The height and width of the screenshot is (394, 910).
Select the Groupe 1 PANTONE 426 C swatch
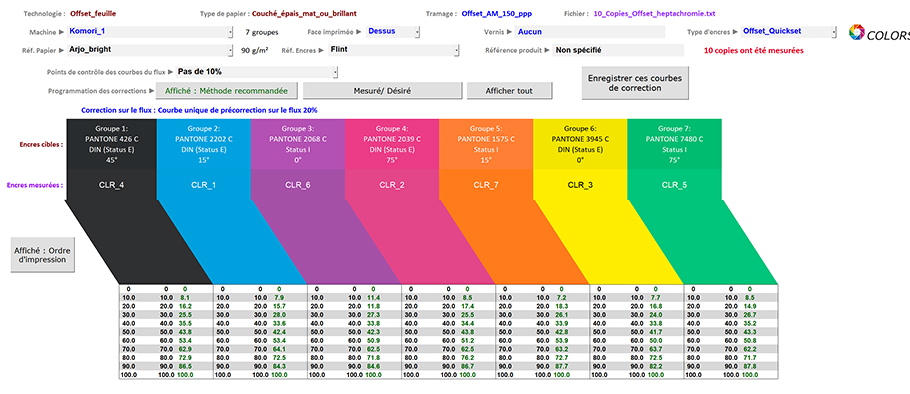[112, 144]
